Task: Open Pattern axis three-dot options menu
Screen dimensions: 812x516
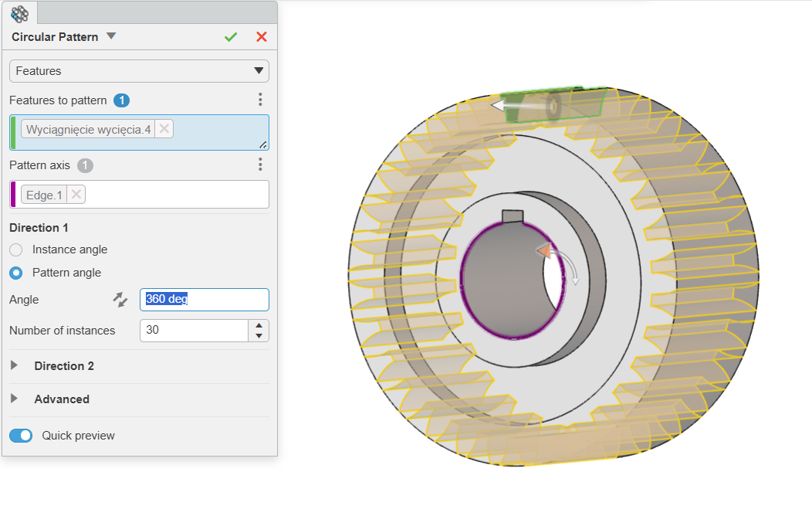Action: click(x=260, y=165)
